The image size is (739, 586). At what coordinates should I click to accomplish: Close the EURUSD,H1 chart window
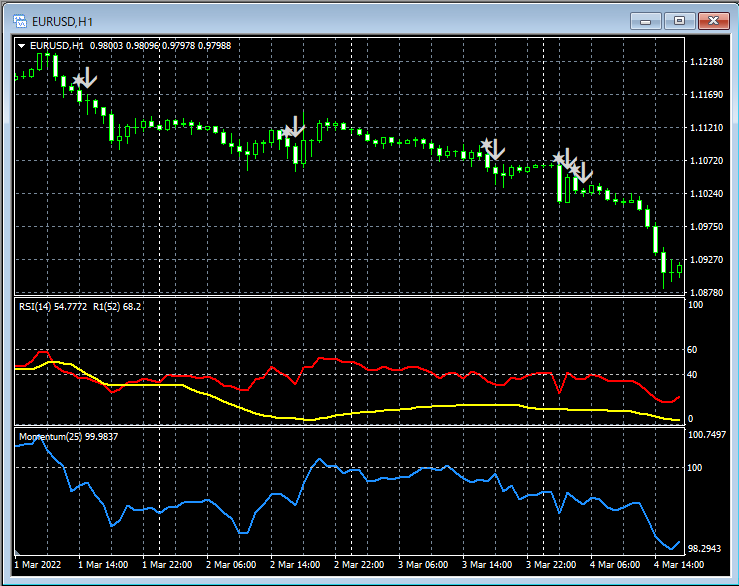point(713,19)
